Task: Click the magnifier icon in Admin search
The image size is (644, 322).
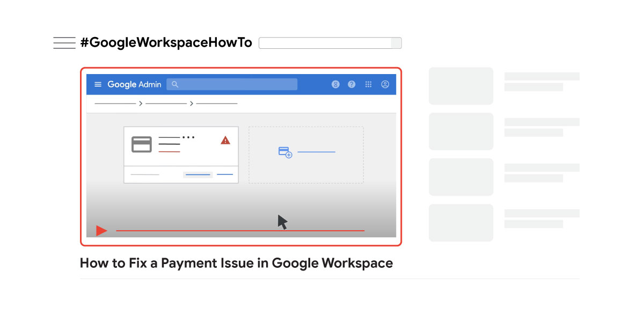Action: (174, 84)
